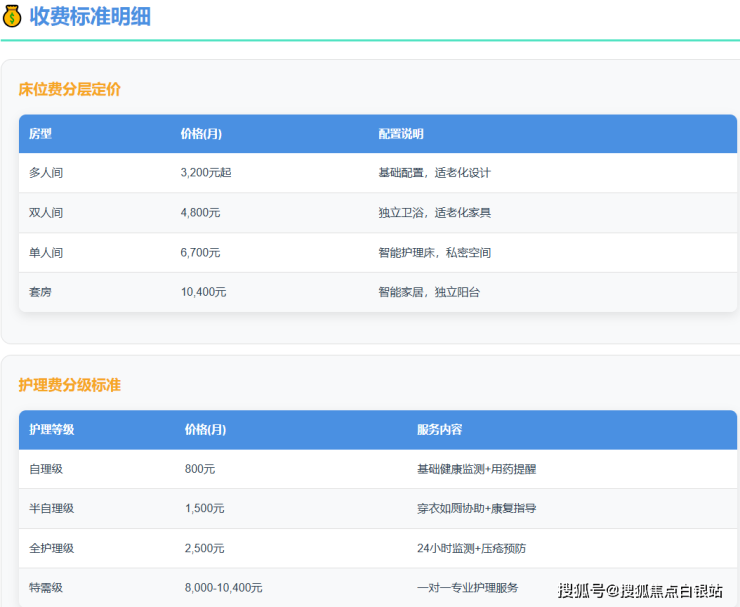Screen dimensions: 740x607
Task: Click the 房型 column header
Action: point(40,134)
